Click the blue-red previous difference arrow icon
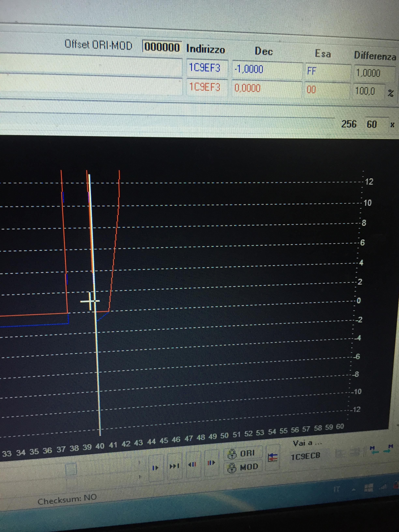The height and width of the screenshot is (532, 399). tap(192, 464)
